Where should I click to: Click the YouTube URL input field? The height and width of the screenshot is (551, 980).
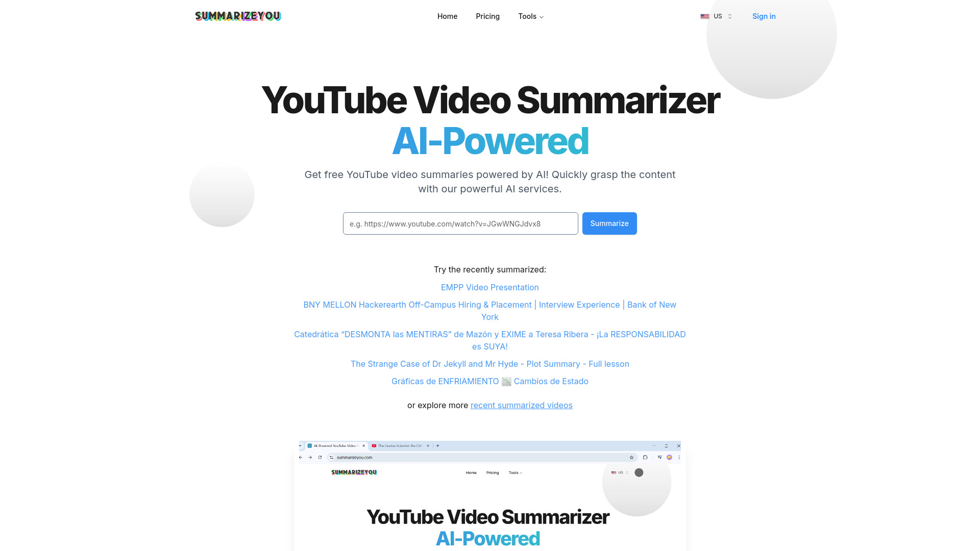point(460,223)
